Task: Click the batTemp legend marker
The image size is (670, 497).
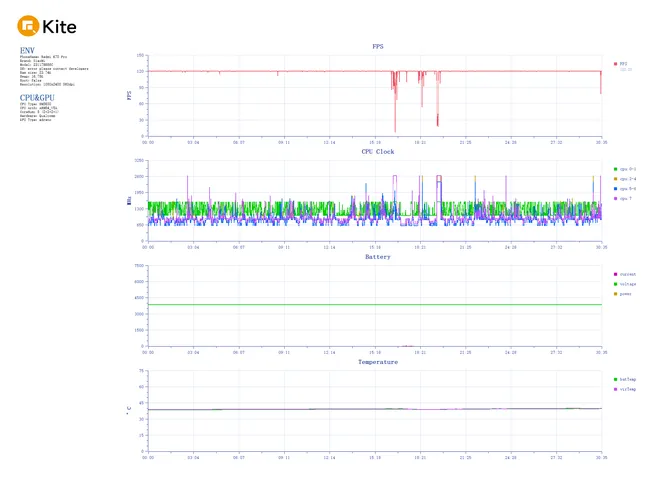Action: (615, 379)
